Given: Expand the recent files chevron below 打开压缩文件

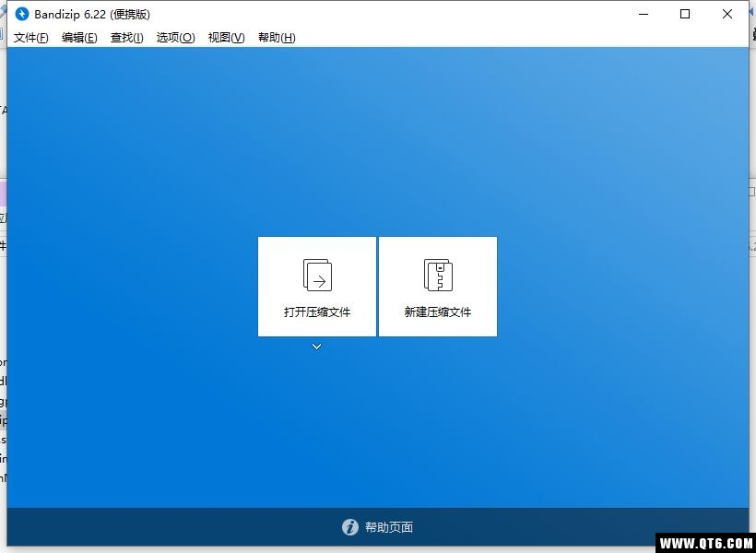Looking at the screenshot, I should point(317,347).
